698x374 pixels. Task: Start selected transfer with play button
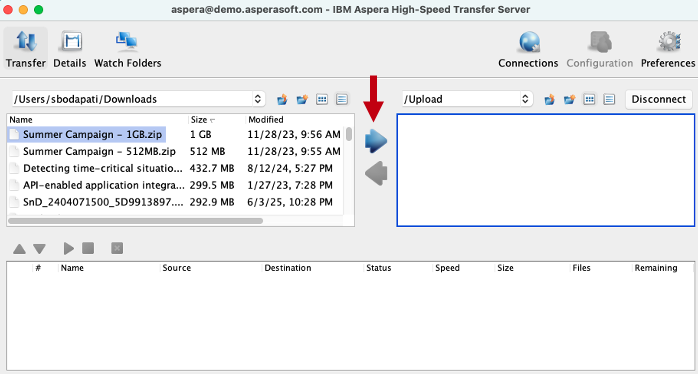(69, 248)
